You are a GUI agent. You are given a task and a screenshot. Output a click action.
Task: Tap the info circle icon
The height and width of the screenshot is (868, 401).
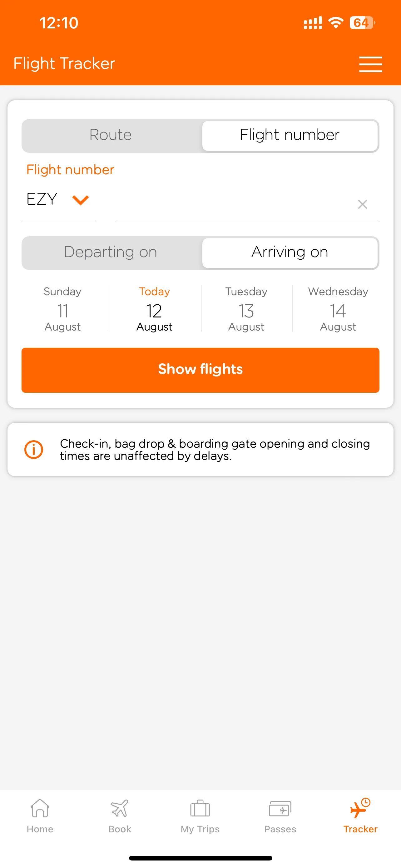coord(34,450)
